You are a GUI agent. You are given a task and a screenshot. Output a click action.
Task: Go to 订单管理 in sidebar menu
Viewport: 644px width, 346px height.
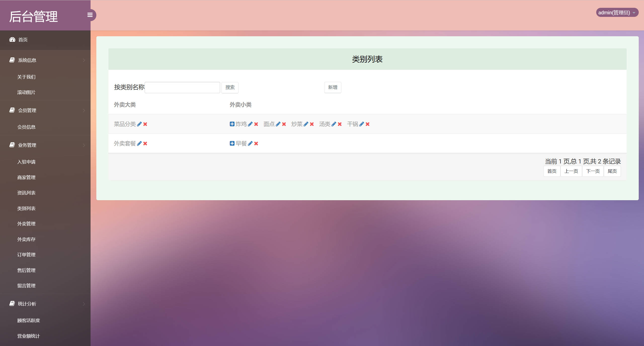26,255
